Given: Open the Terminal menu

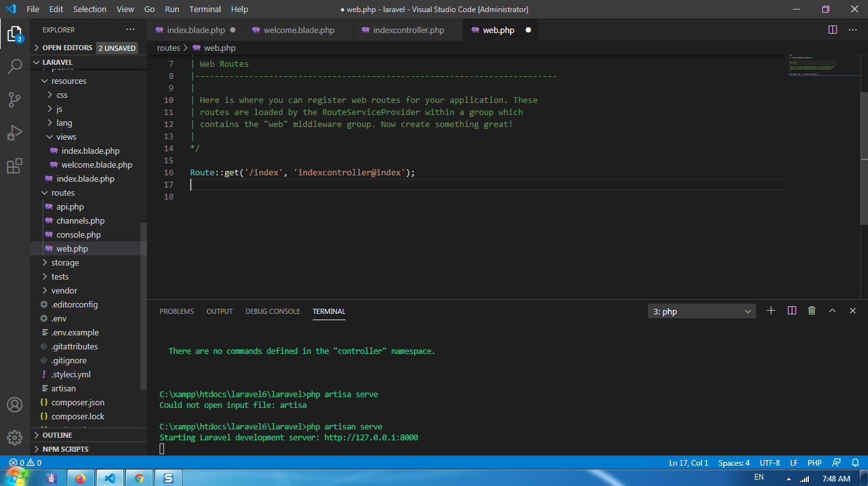Looking at the screenshot, I should point(205,9).
